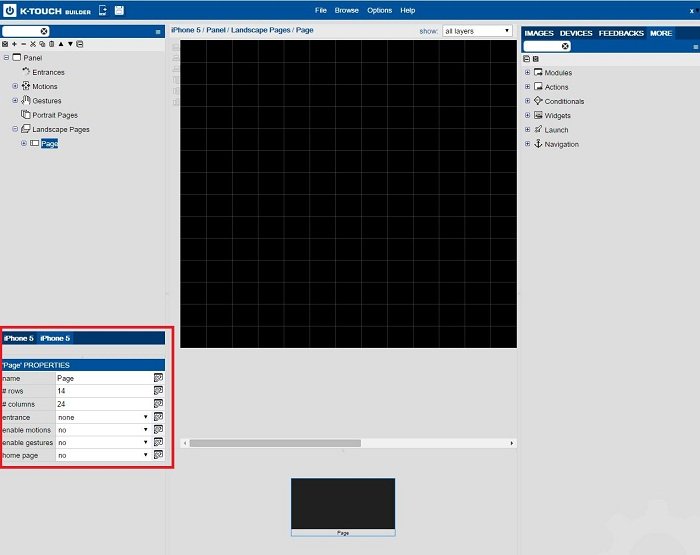
Task: Open the File menu
Action: click(x=321, y=10)
